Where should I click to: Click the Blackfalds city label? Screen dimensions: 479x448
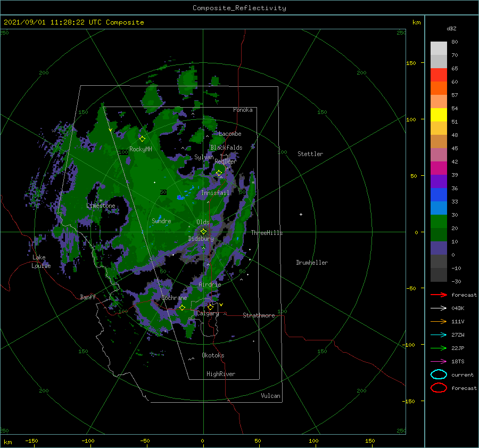226,148
